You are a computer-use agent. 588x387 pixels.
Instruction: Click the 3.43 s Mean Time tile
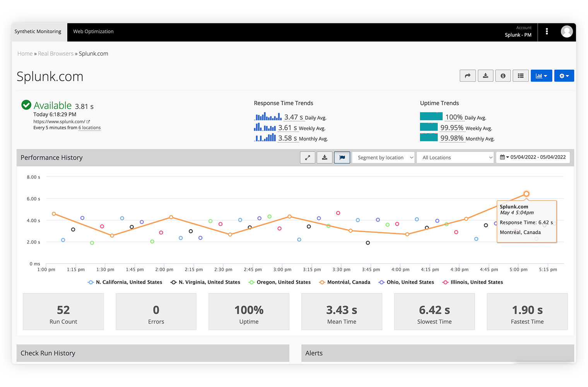point(342,312)
